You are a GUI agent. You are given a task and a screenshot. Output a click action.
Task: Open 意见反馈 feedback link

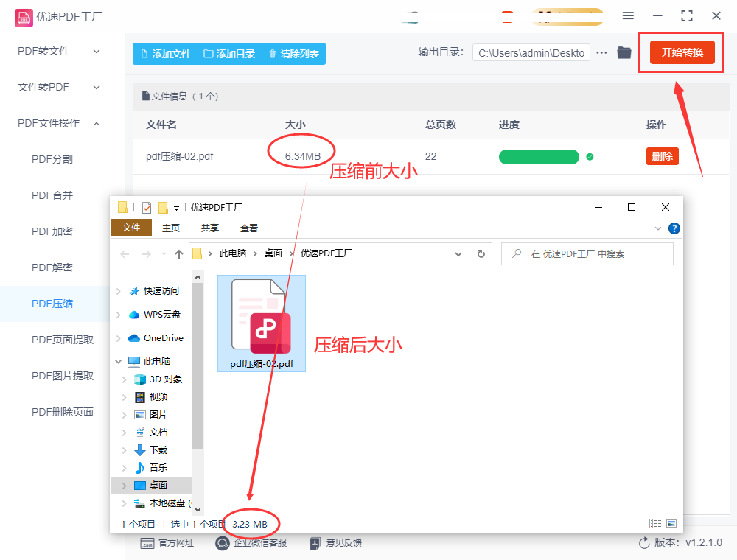tap(335, 543)
